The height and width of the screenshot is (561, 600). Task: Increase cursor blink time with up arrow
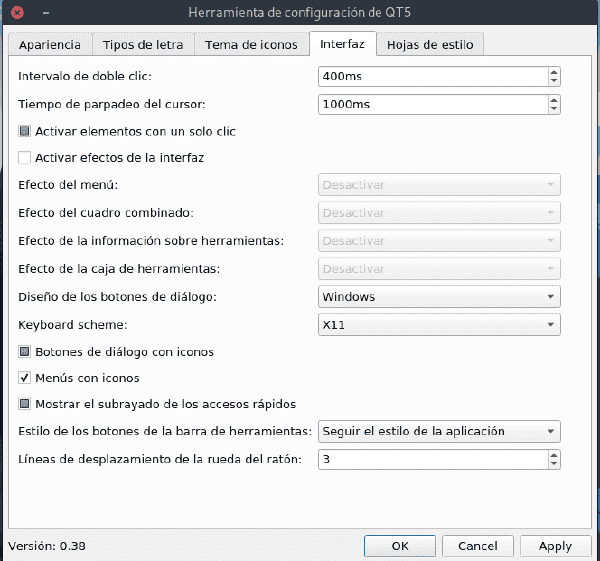pyautogui.click(x=554, y=100)
